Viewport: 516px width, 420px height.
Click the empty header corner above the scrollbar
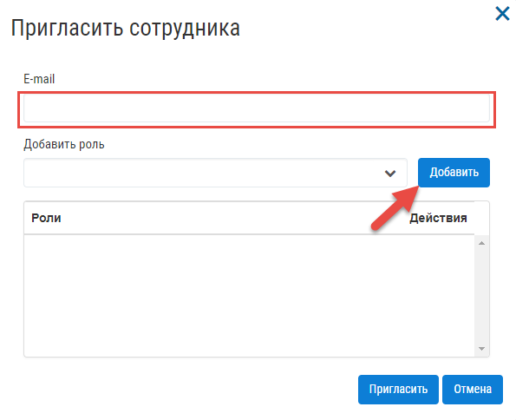482,218
